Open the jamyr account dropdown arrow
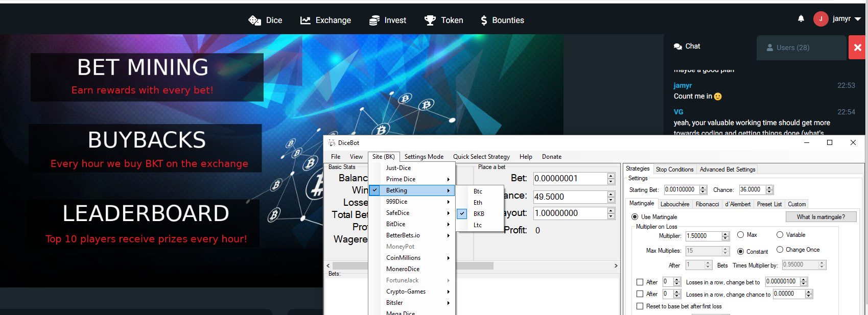 point(858,19)
